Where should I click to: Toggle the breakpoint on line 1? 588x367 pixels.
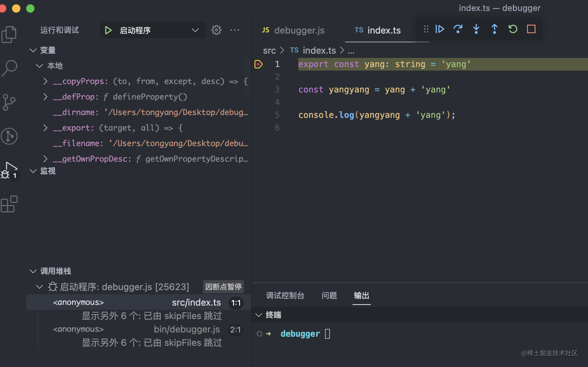(x=258, y=64)
